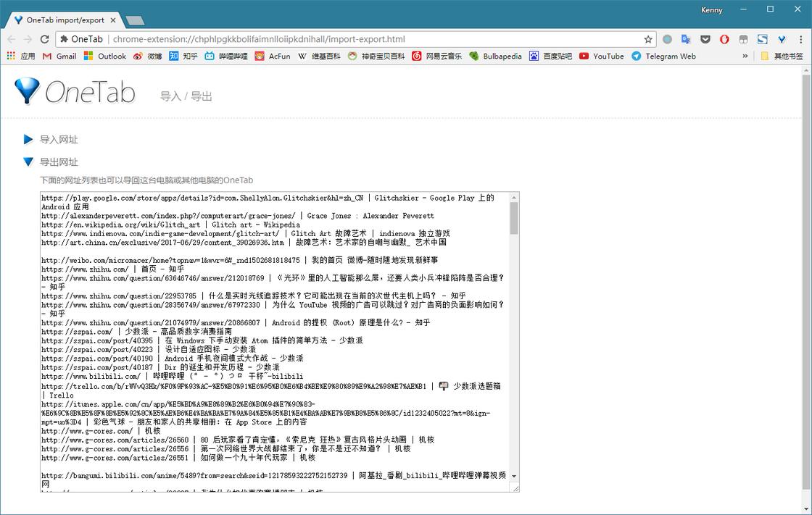
Task: Click the textarea scroll-down arrow
Action: (x=514, y=476)
